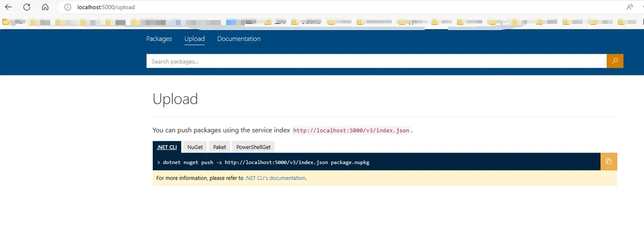This screenshot has width=644, height=230.
Task: Show the PowerShellGet tab instructions
Action: (x=253, y=147)
